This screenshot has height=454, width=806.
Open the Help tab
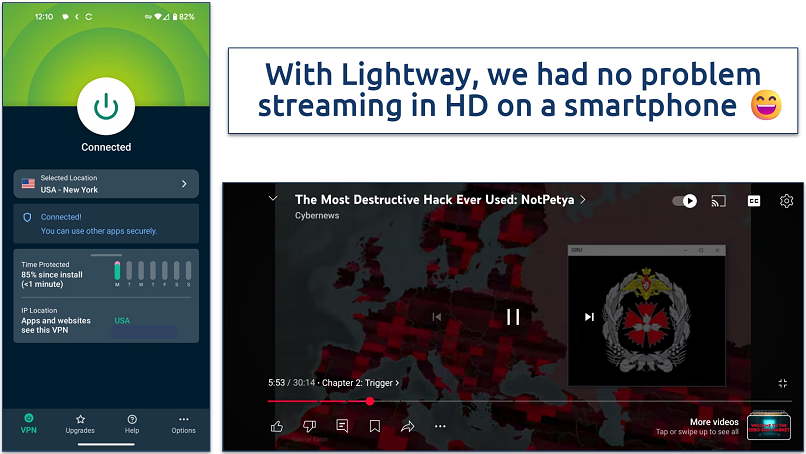point(132,423)
